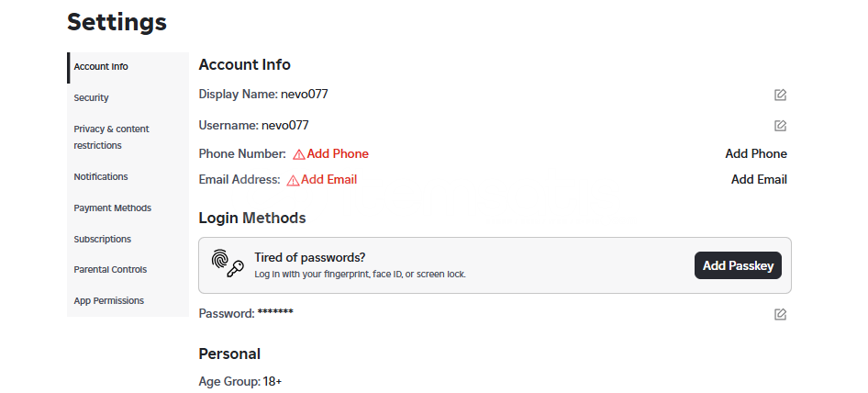
Task: Edit the Password pencil icon
Action: 780,314
